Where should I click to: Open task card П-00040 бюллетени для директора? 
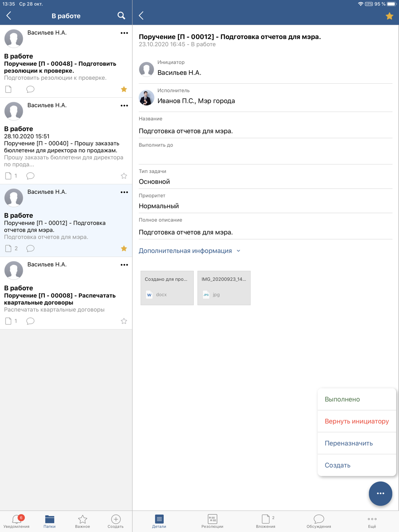[66, 141]
